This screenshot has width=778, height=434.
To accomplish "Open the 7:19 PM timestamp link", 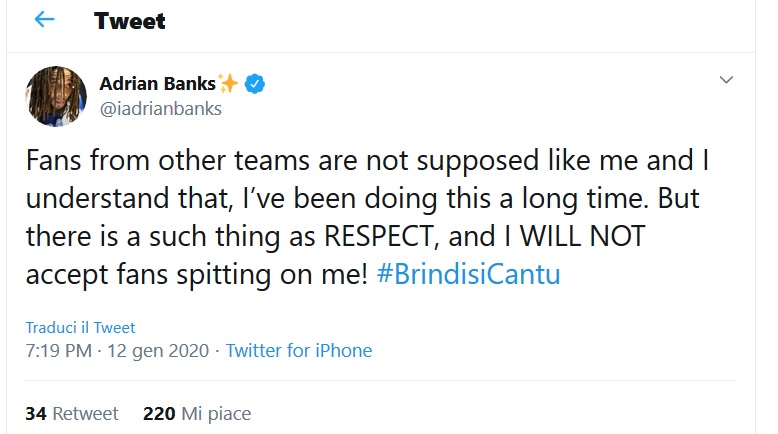I will tap(60, 351).
